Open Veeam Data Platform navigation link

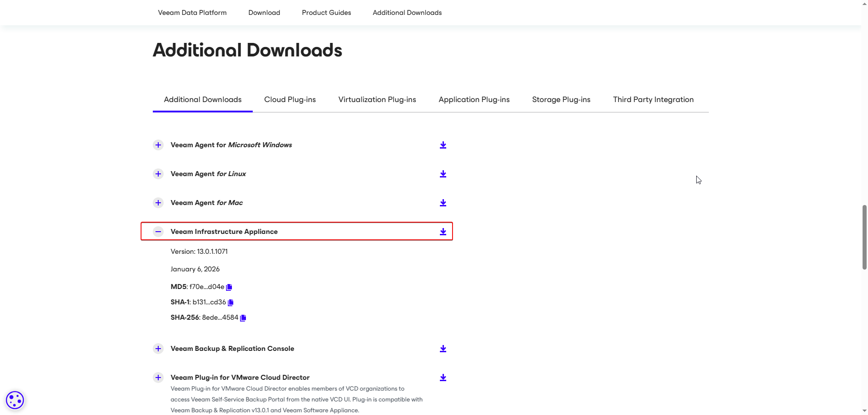(192, 13)
